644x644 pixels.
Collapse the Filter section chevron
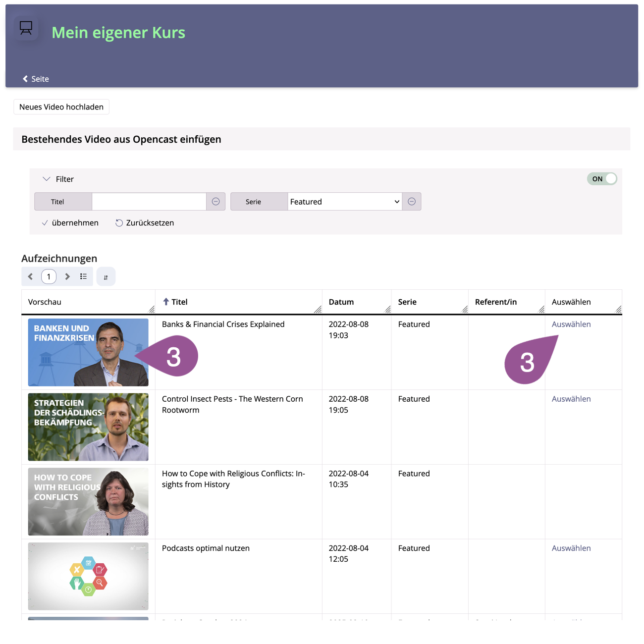[47, 179]
